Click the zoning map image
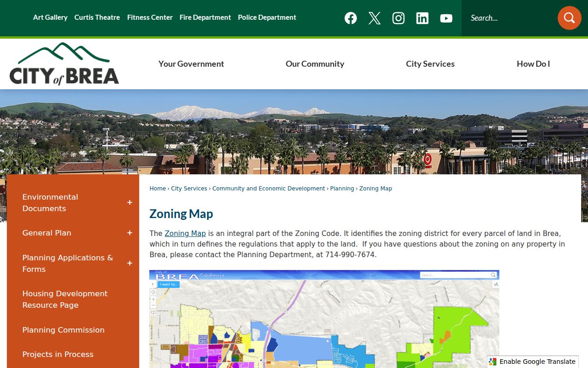This screenshot has height=368, width=588. pyautogui.click(x=324, y=319)
